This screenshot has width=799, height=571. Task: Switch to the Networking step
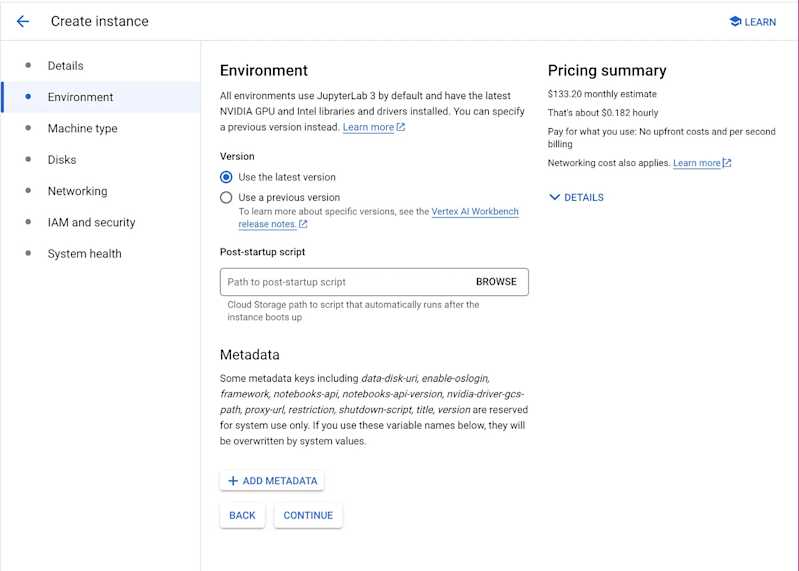tap(77, 191)
